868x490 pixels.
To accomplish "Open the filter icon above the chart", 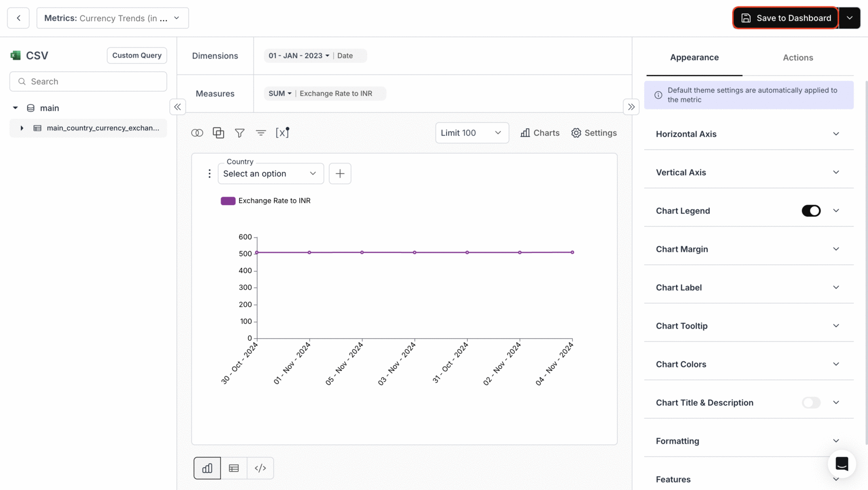I will (240, 133).
